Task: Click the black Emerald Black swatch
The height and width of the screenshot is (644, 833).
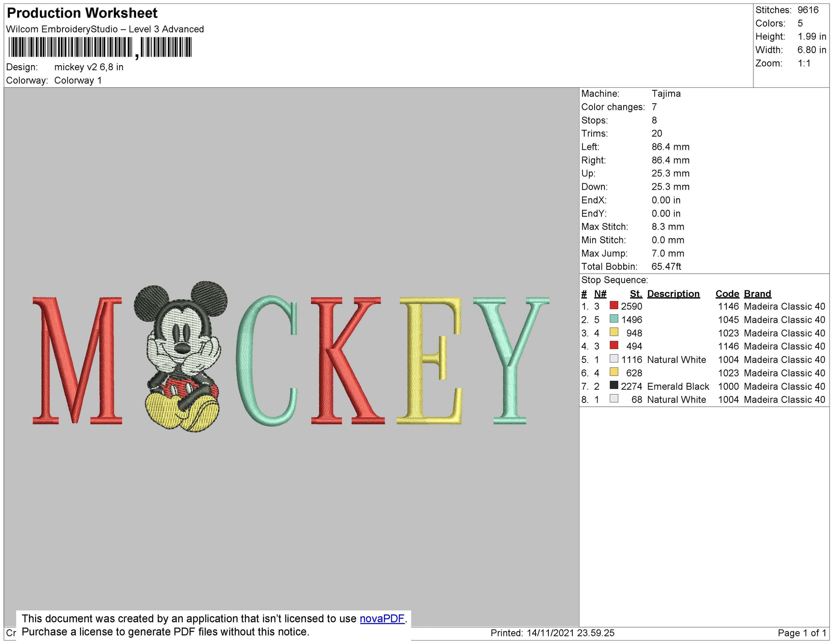Action: [x=614, y=385]
